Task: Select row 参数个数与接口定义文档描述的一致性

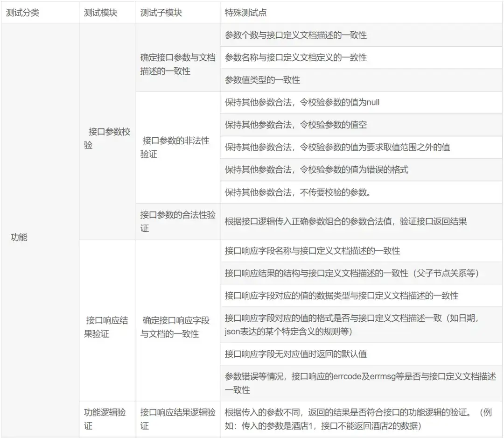Action: (x=361, y=35)
